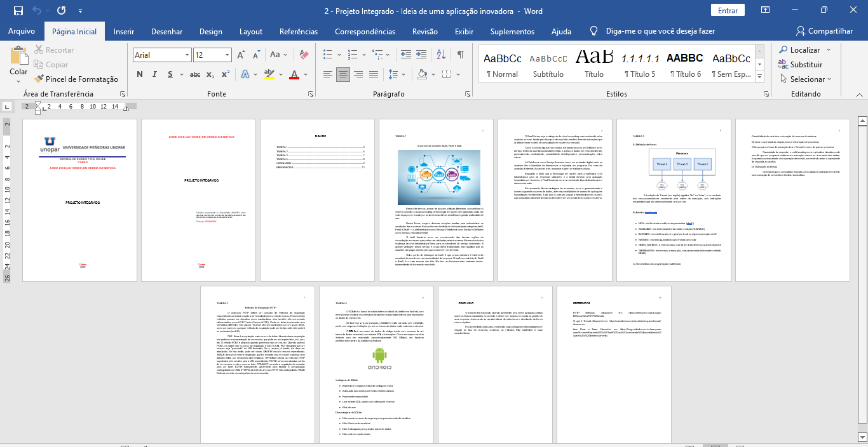Toggle underline S formatting

170,74
